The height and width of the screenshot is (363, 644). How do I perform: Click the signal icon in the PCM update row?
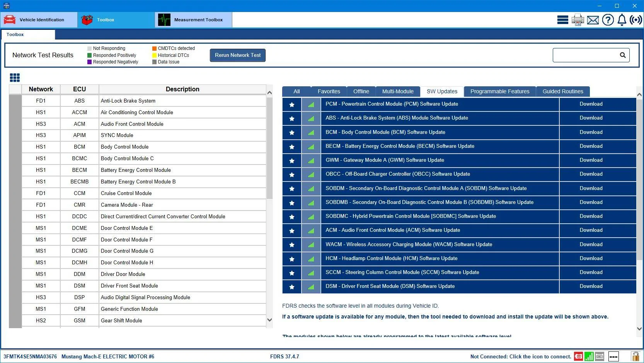pyautogui.click(x=311, y=104)
